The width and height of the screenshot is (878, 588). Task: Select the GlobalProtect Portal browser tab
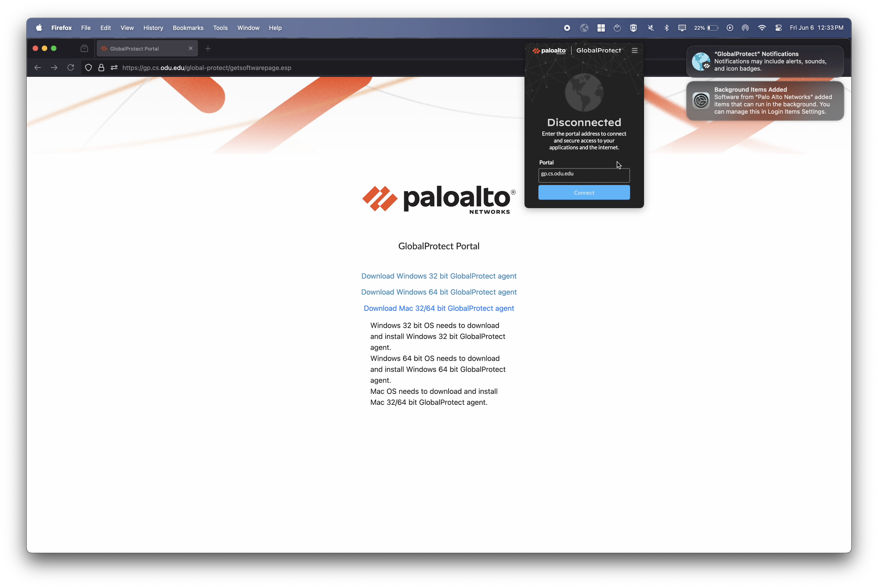click(147, 48)
